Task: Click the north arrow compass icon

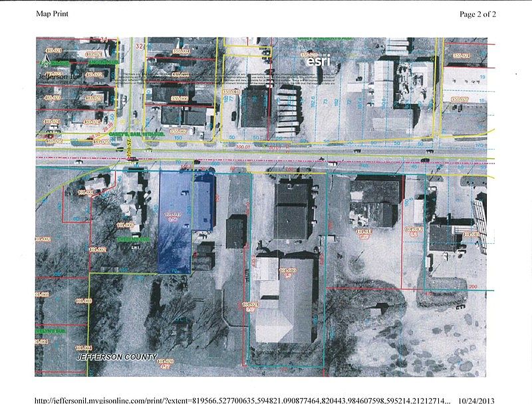Action: [x=46, y=60]
